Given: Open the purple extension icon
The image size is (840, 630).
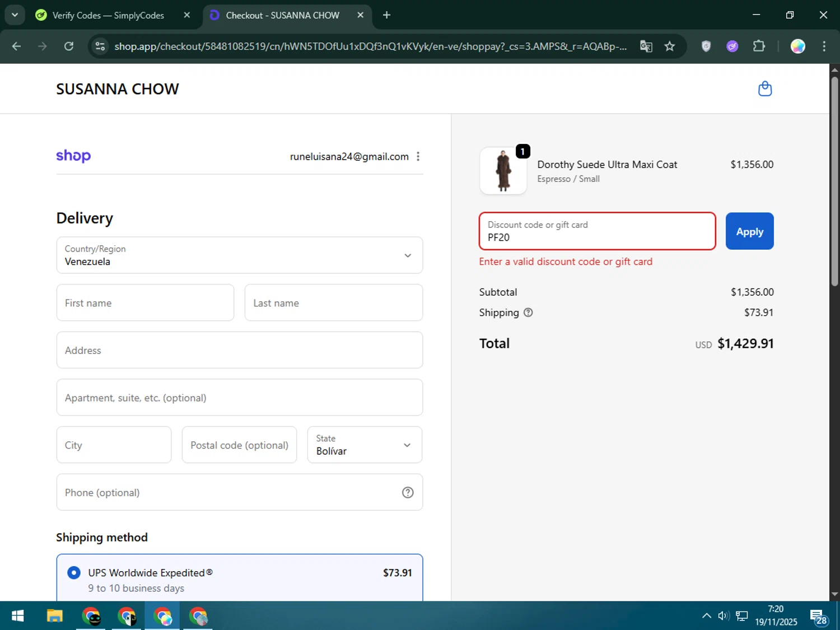Looking at the screenshot, I should (732, 46).
